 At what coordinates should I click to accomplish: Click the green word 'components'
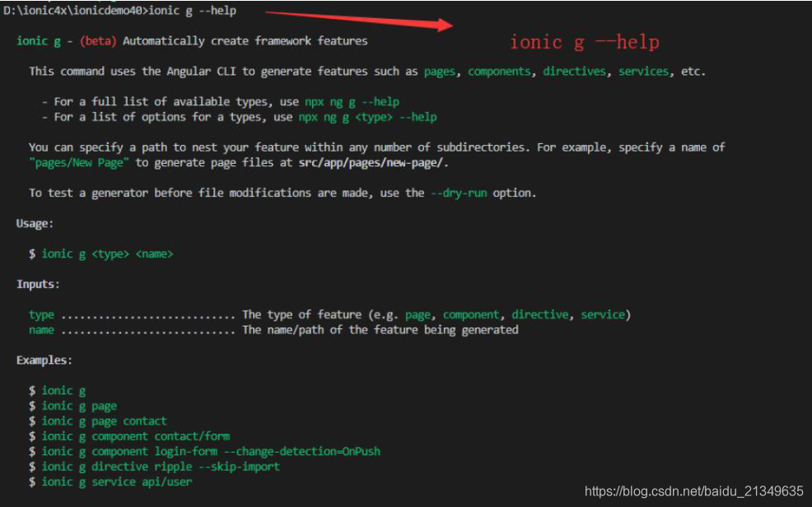click(x=499, y=72)
